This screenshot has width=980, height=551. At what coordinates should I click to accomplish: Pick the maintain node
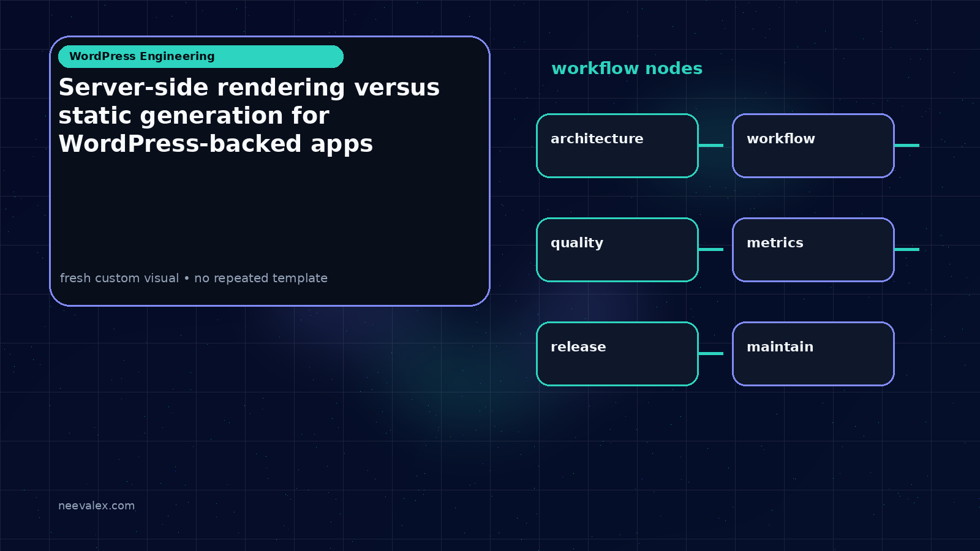click(813, 354)
